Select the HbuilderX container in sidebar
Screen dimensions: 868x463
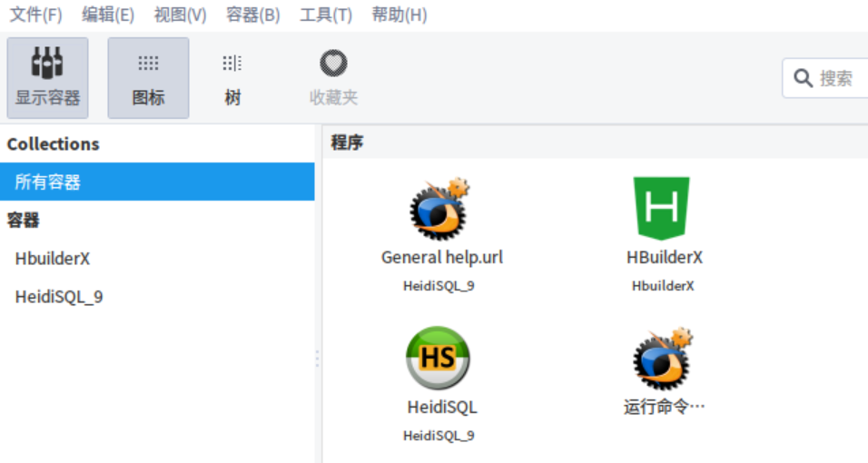(157, 259)
